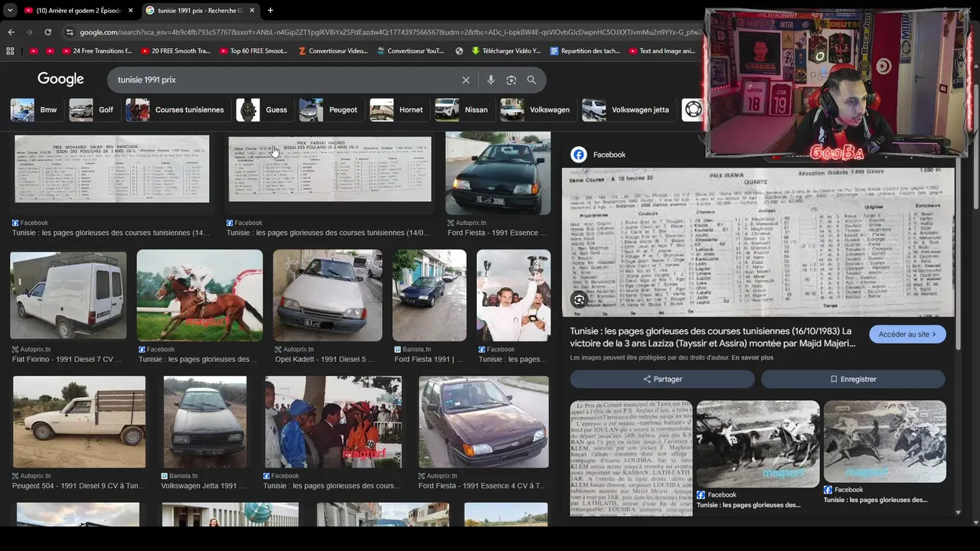The width and height of the screenshot is (980, 551).
Task: Open the Fiat Fiorino 1991 Diesel thumbnail
Action: [x=68, y=295]
